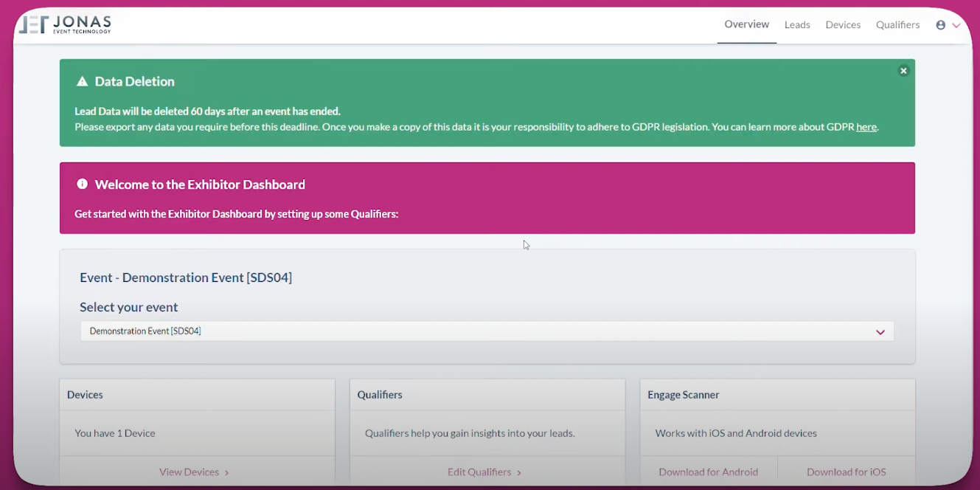Go to the Devices tab
Screen dimensions: 980x490
coord(843,25)
